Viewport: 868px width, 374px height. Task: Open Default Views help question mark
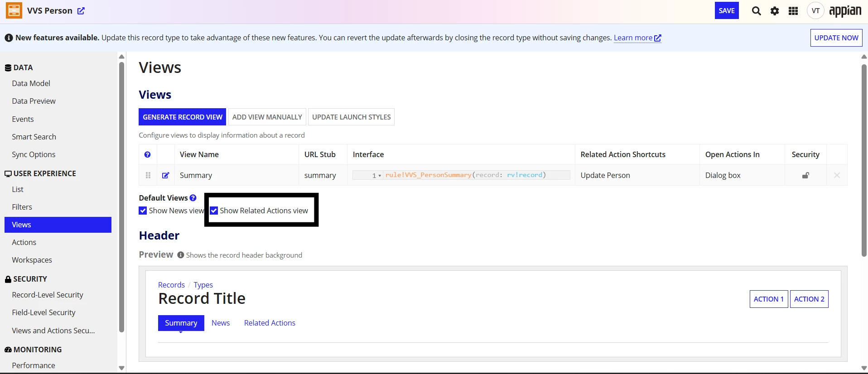coord(193,198)
